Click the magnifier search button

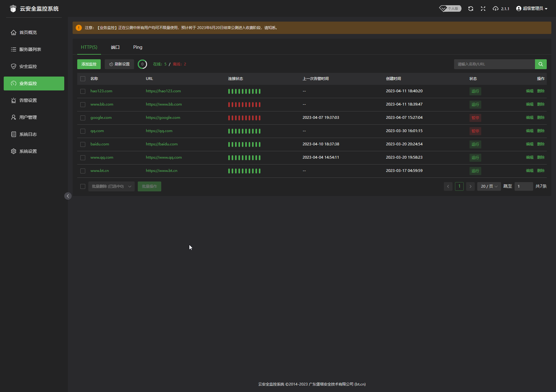tap(541, 64)
